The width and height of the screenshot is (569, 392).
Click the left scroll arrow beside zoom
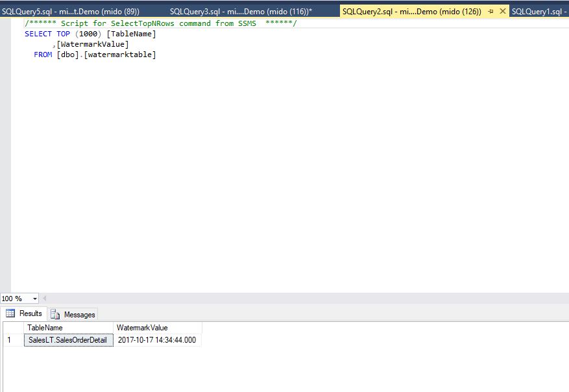pos(45,299)
